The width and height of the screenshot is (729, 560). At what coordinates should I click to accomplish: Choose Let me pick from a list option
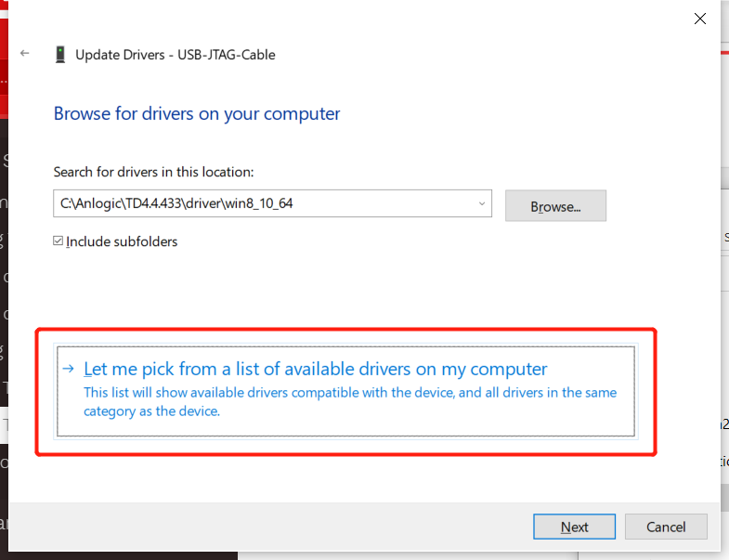click(x=345, y=391)
